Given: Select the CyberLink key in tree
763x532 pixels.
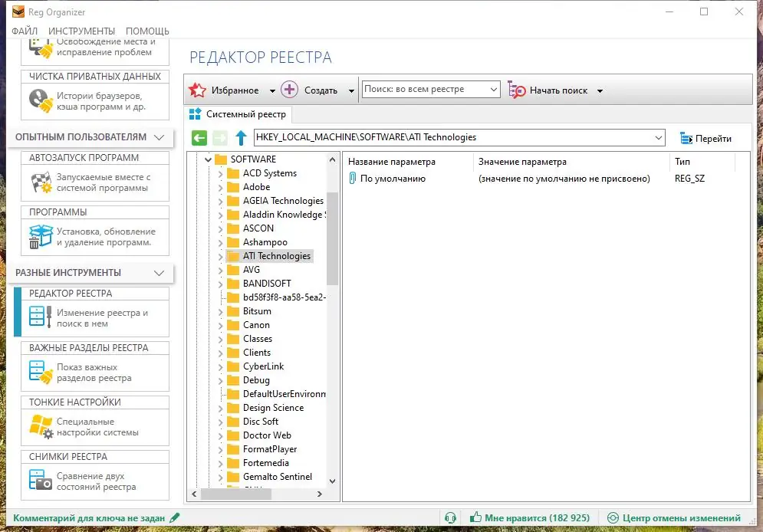Looking at the screenshot, I should [263, 366].
